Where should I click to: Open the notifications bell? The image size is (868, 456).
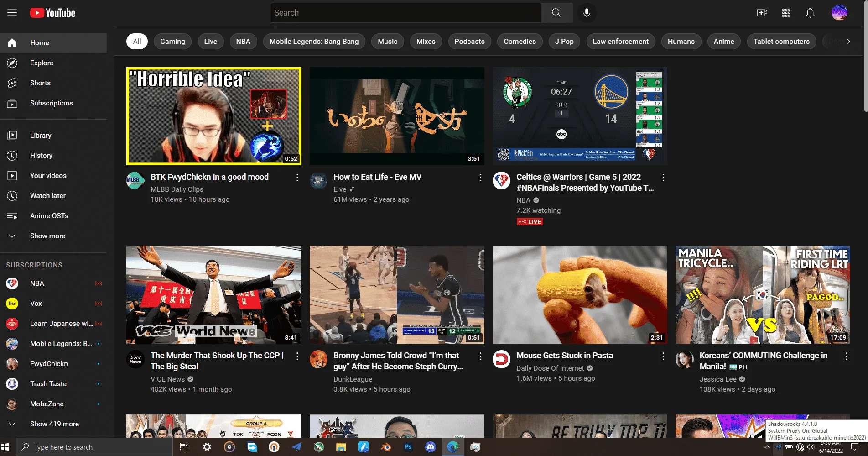point(810,13)
